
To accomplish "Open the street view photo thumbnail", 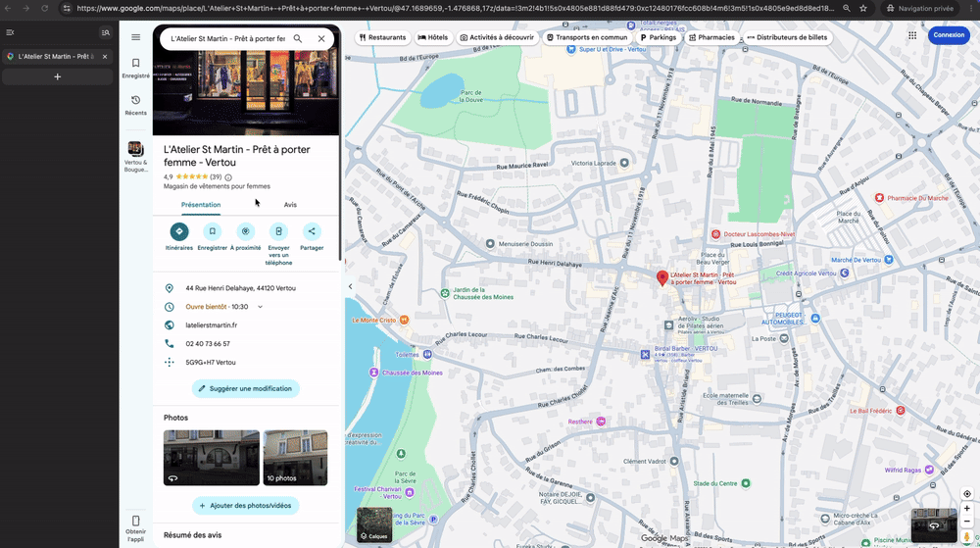I will coord(212,458).
